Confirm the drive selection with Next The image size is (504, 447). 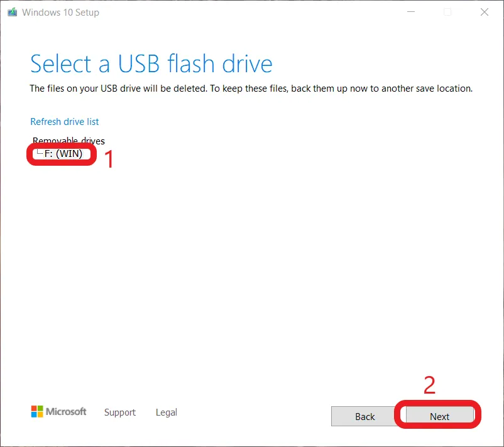439,416
